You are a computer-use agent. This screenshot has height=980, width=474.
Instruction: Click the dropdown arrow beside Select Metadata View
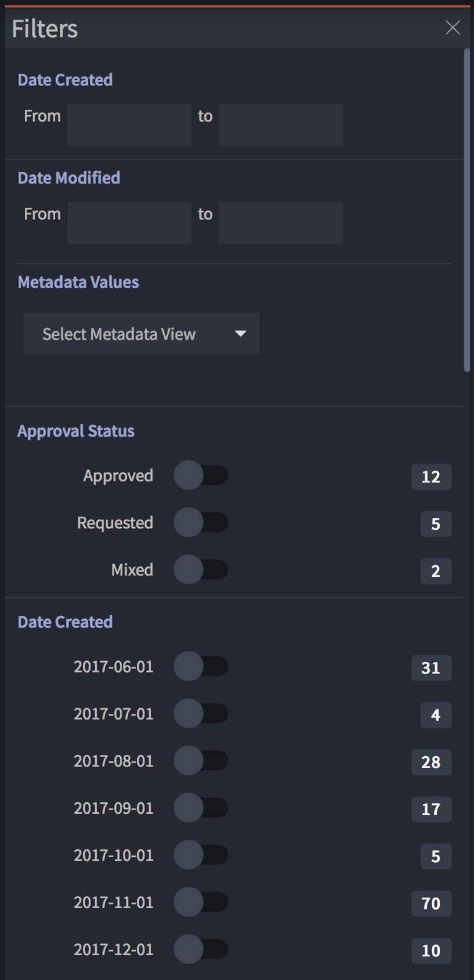[x=241, y=334]
